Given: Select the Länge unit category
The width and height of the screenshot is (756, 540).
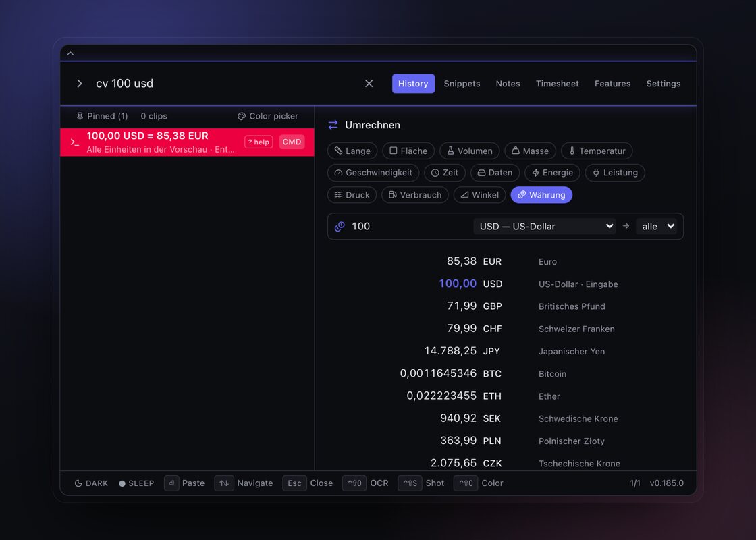Looking at the screenshot, I should (x=352, y=151).
